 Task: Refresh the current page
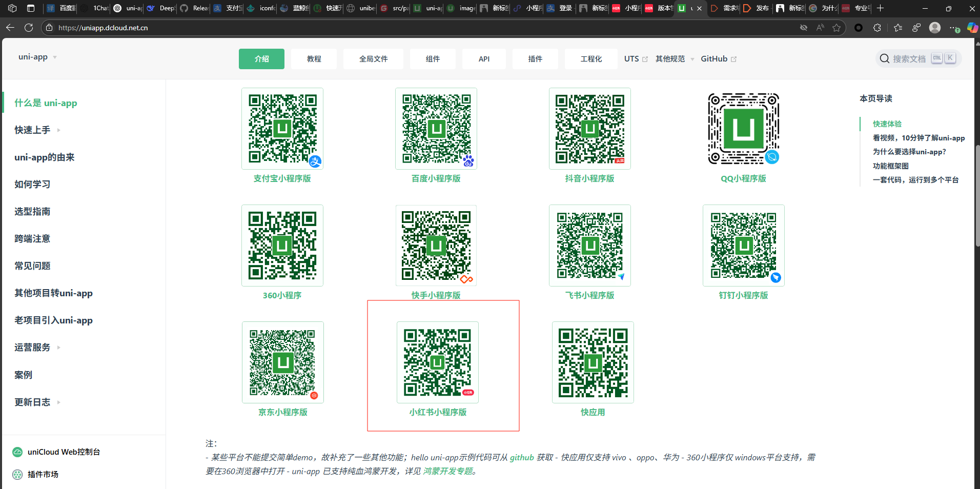[x=29, y=28]
